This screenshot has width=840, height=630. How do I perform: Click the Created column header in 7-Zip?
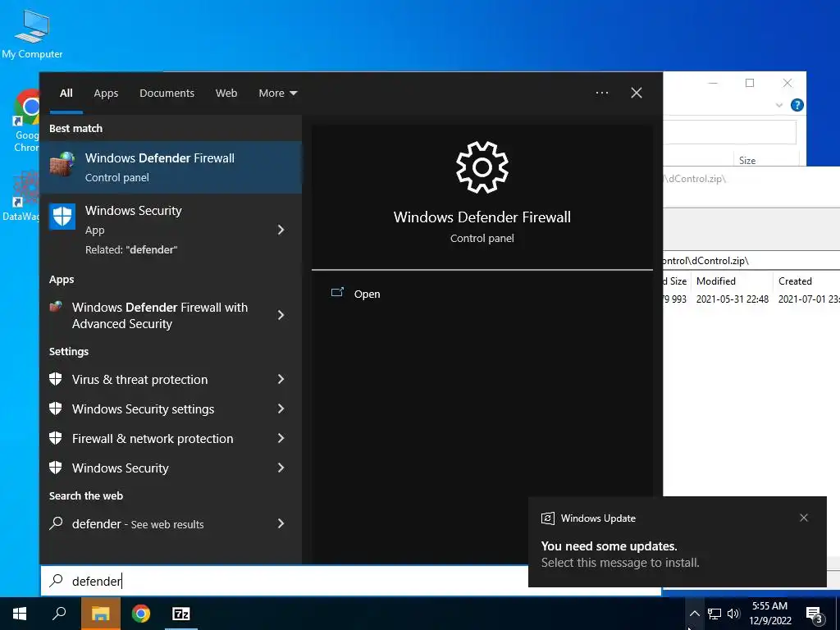pos(807,281)
